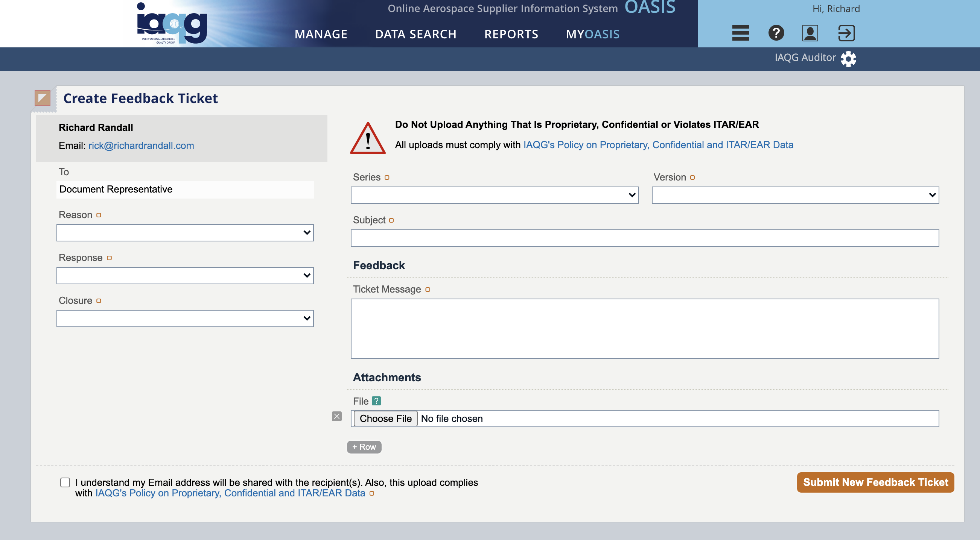The image size is (980, 540).
Task: Open rick@richardrandall.com email link
Action: 141,146
